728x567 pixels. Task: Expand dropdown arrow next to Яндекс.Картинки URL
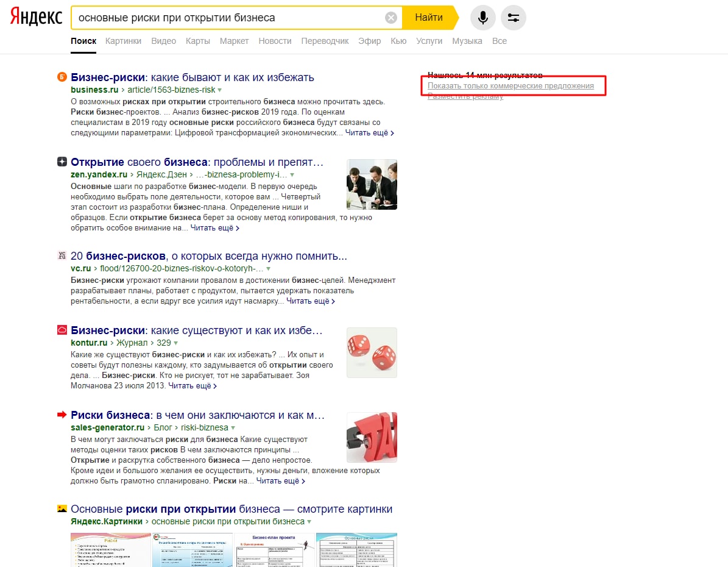(309, 522)
